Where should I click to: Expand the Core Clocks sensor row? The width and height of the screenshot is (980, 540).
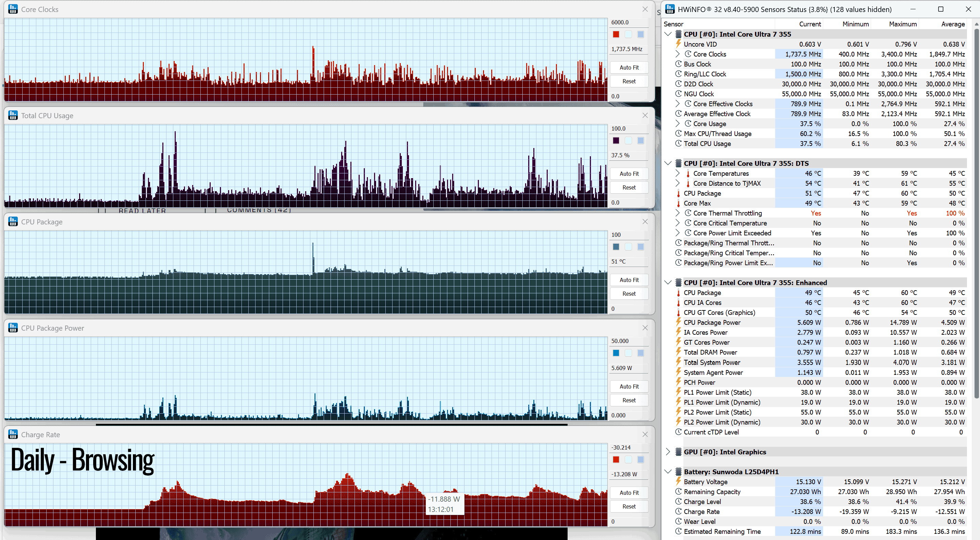click(678, 54)
